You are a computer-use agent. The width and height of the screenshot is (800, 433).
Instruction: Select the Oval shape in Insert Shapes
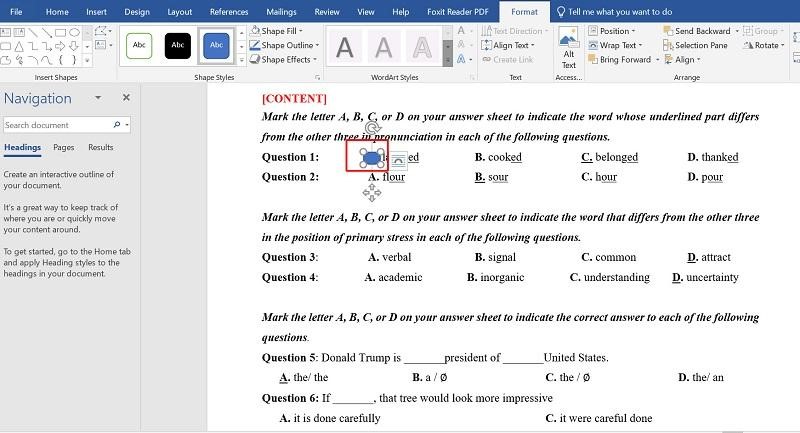point(74,32)
